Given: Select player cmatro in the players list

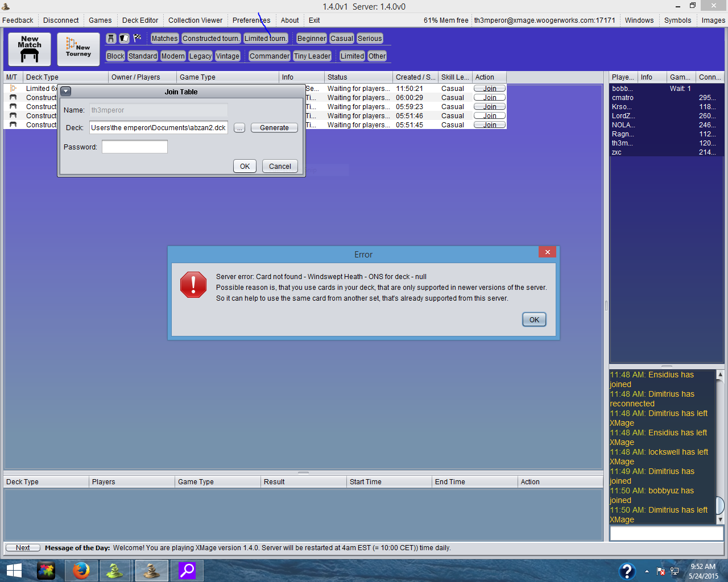Looking at the screenshot, I should pyautogui.click(x=666, y=98).
